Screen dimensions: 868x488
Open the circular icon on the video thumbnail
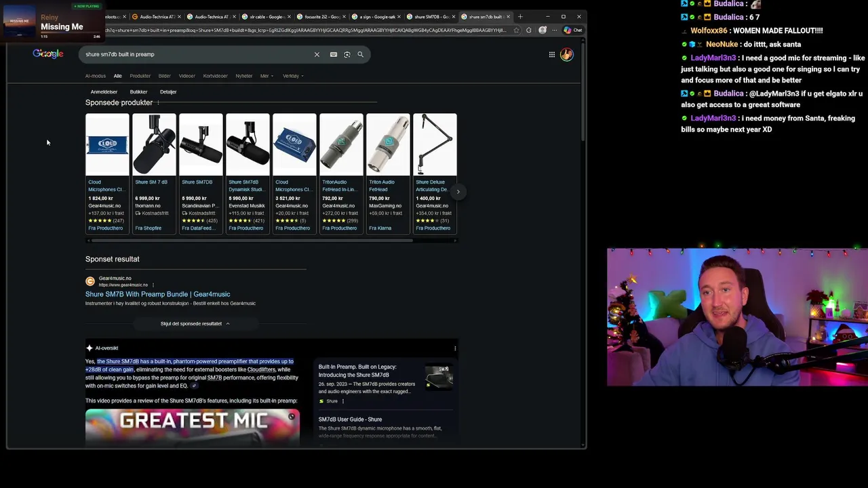click(x=292, y=416)
